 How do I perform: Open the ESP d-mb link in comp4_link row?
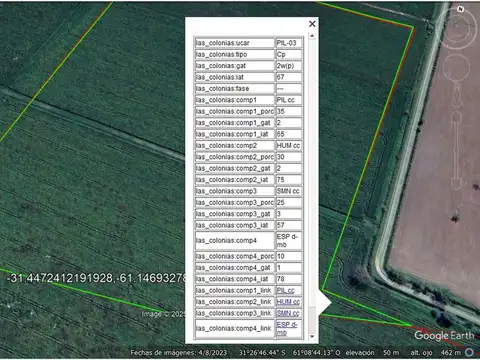(287, 328)
